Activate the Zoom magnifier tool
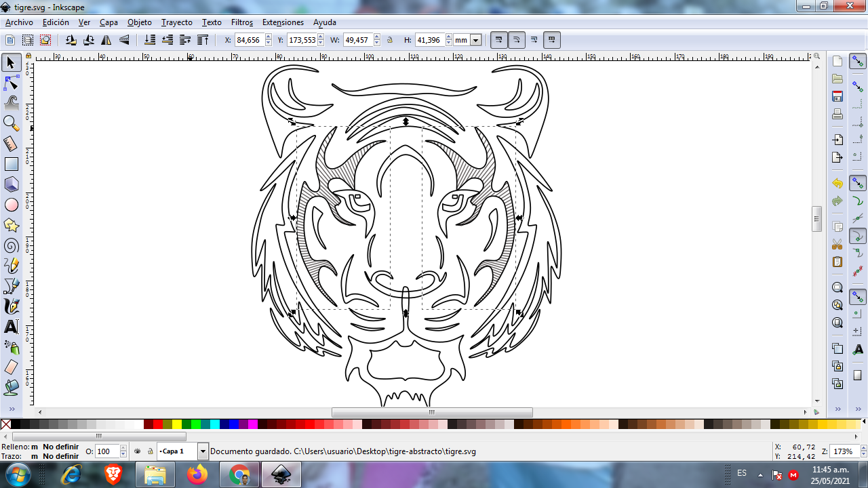 pos(11,123)
